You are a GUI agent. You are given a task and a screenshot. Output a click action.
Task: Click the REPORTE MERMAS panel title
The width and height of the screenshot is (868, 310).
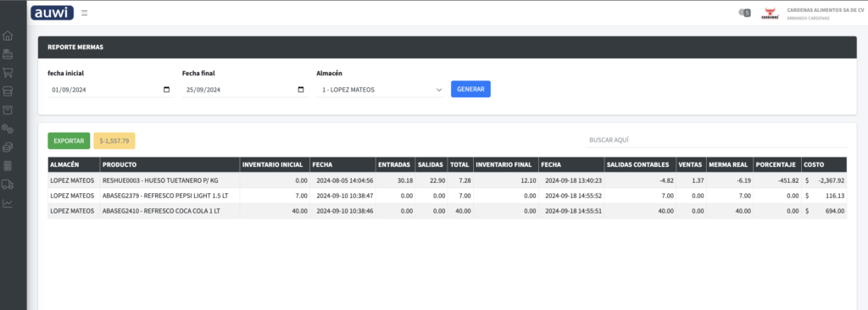click(75, 47)
